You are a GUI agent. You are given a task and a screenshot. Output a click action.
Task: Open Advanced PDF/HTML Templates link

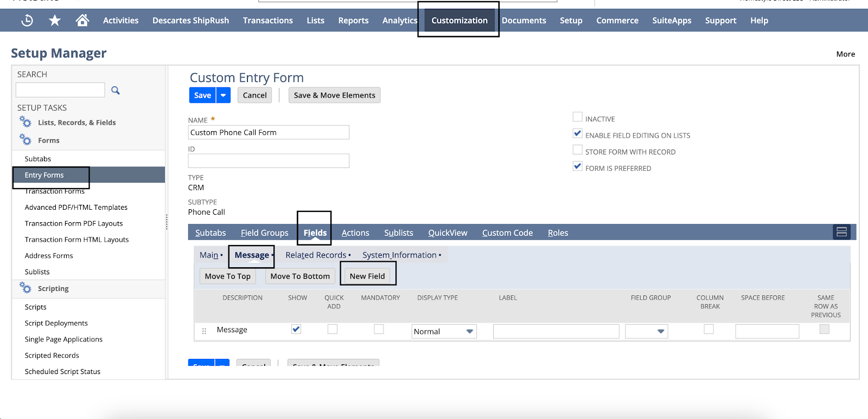pyautogui.click(x=76, y=207)
